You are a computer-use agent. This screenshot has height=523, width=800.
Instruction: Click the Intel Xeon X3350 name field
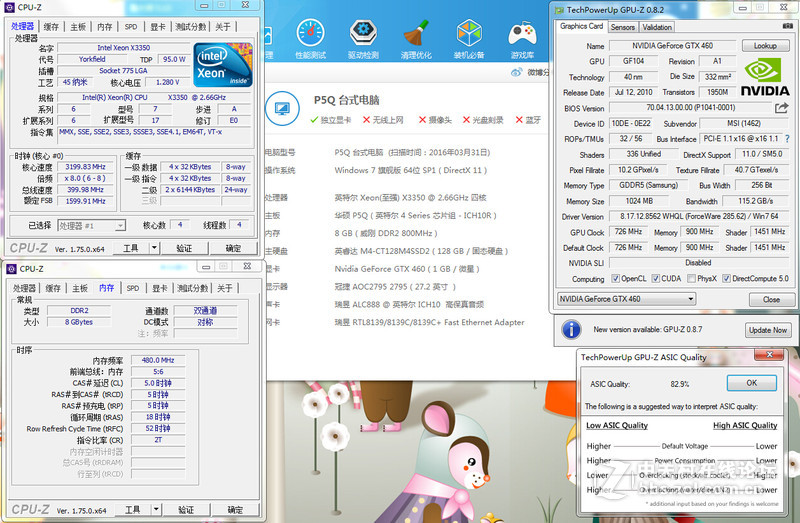pyautogui.click(x=123, y=47)
